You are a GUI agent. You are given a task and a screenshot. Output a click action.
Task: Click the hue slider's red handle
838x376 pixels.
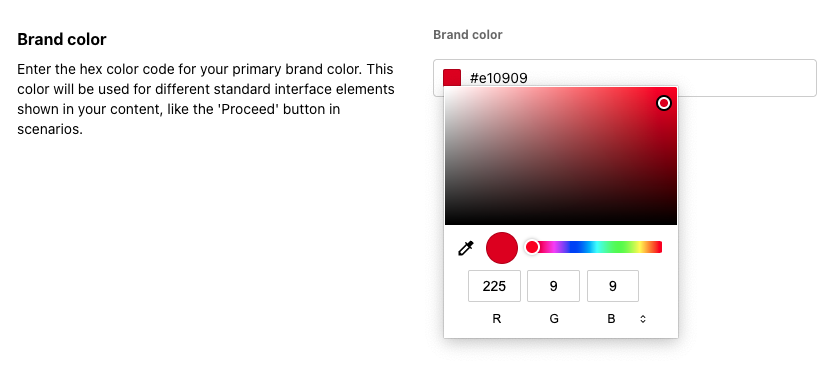coord(532,247)
